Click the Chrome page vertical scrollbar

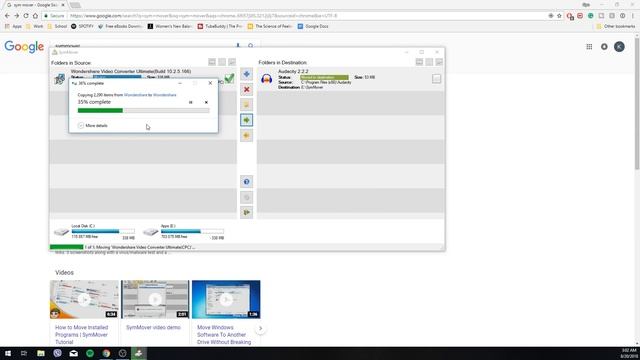pyautogui.click(x=637, y=104)
